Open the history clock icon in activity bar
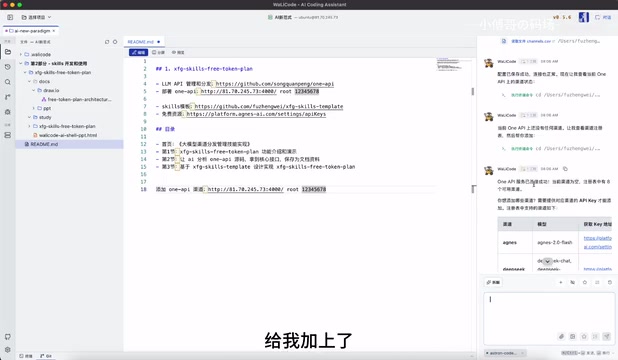Screen dimensions: 618x360 point(8,67)
